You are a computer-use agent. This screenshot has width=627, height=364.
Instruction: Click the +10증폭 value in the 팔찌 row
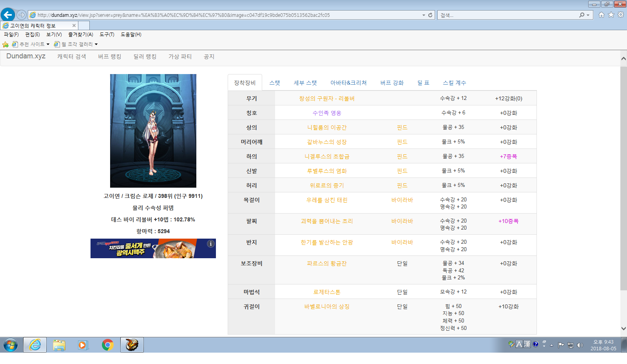tap(508, 221)
